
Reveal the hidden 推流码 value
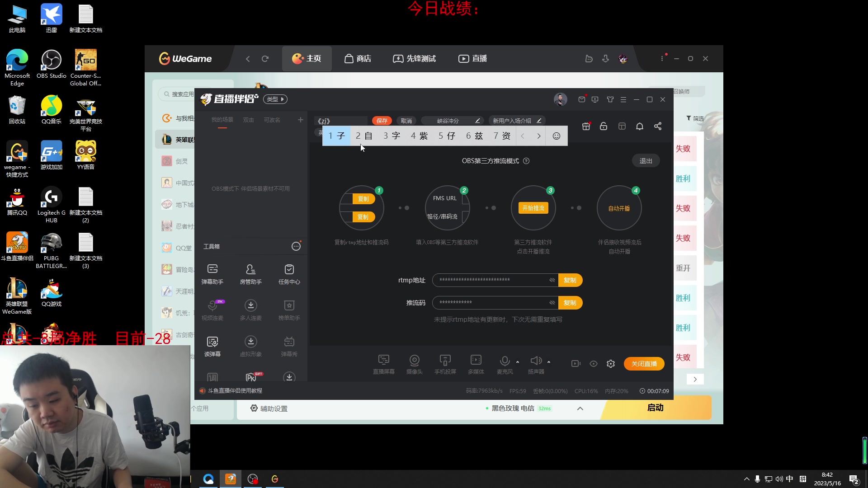(552, 303)
